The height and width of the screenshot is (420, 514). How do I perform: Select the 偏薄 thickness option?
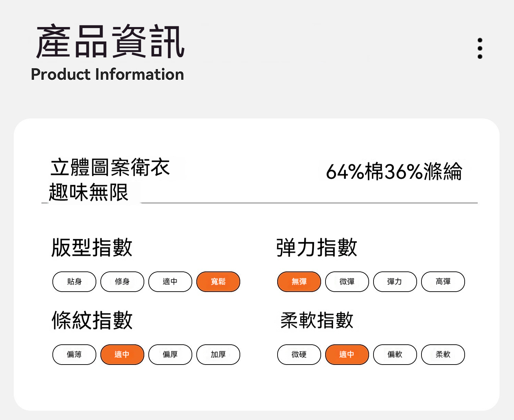pos(74,355)
